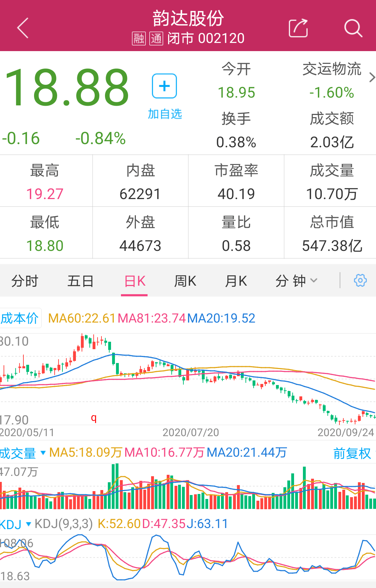Open the share icon in header

298,28
